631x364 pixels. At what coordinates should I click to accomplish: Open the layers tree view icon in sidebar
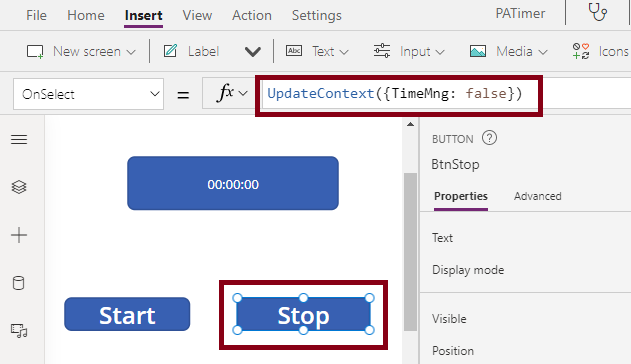(x=19, y=187)
